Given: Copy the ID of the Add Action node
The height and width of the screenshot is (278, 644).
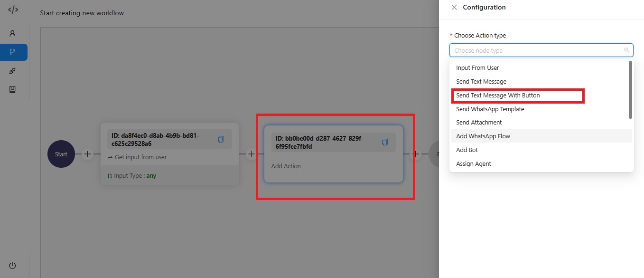Looking at the screenshot, I should pos(385,142).
